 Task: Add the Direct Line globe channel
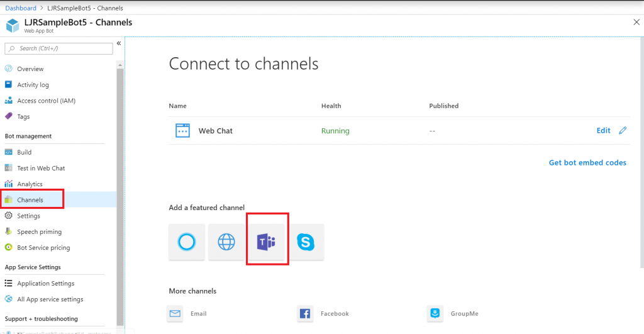226,242
